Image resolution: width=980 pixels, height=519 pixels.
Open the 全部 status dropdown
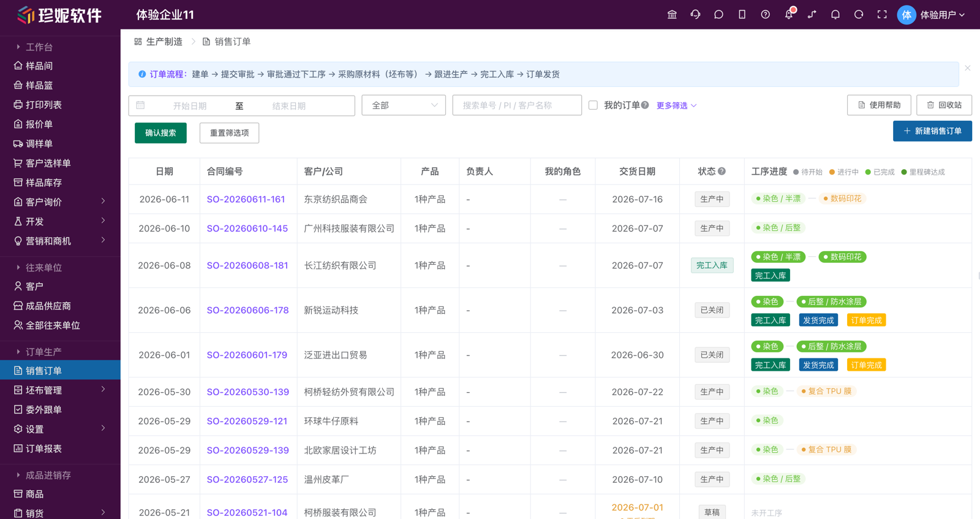click(404, 105)
